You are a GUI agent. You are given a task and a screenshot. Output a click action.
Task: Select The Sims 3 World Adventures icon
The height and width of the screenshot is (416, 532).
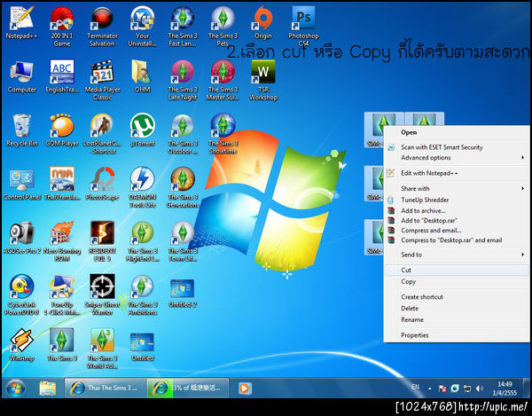pyautogui.click(x=102, y=349)
